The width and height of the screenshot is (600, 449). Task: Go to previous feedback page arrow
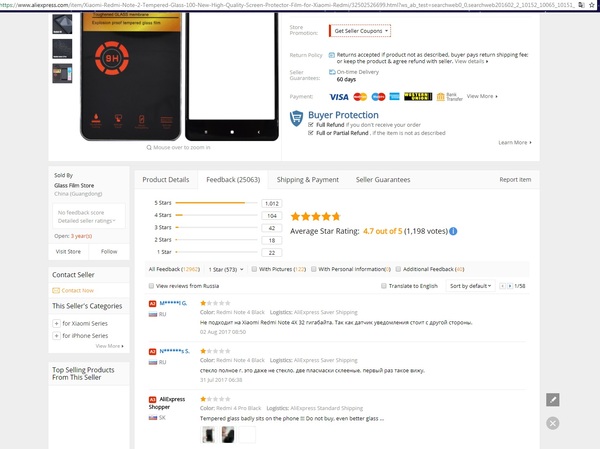coord(502,286)
